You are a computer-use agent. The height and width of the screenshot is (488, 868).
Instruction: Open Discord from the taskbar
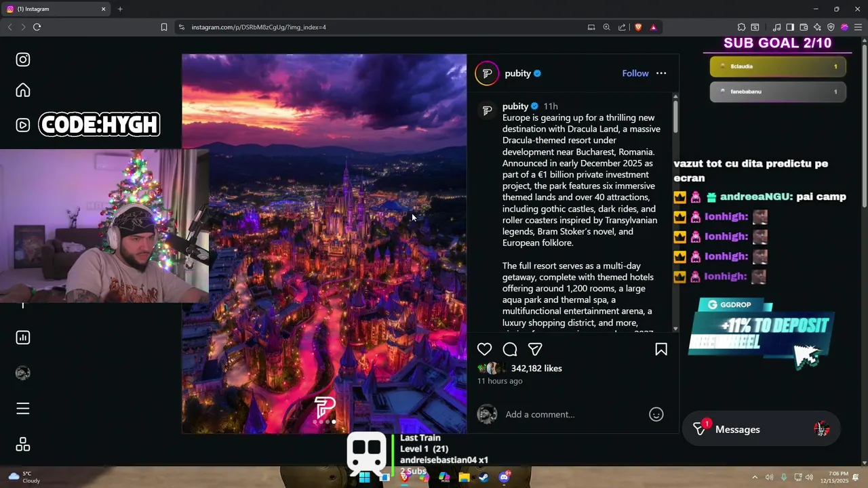[x=504, y=477]
